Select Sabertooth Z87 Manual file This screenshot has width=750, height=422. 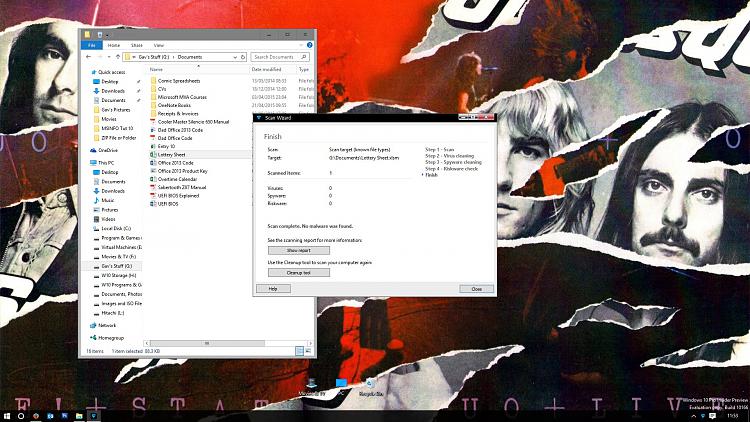click(x=182, y=188)
